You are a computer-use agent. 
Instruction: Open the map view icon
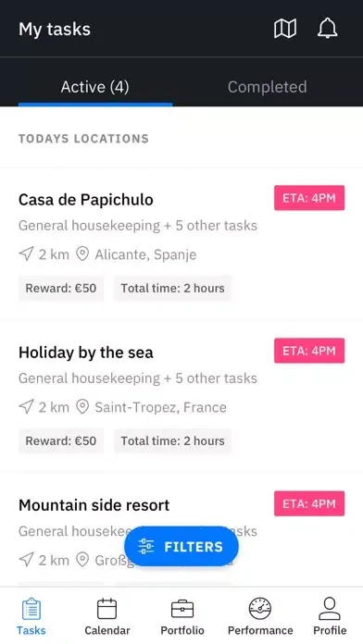[x=285, y=30]
